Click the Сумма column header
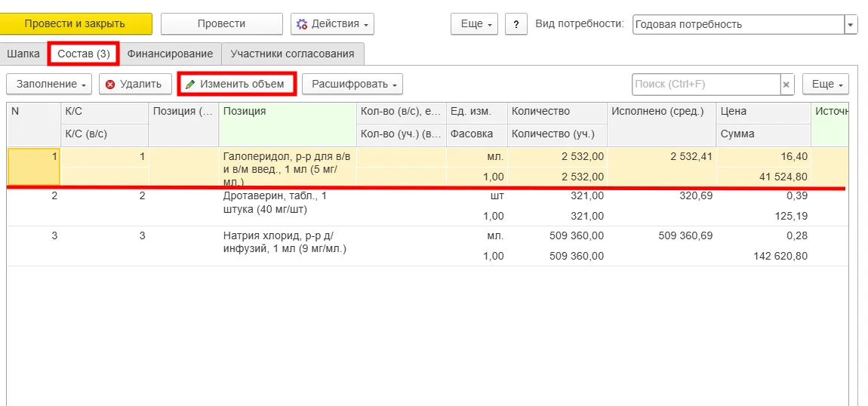This screenshot has width=868, height=406. click(x=763, y=134)
